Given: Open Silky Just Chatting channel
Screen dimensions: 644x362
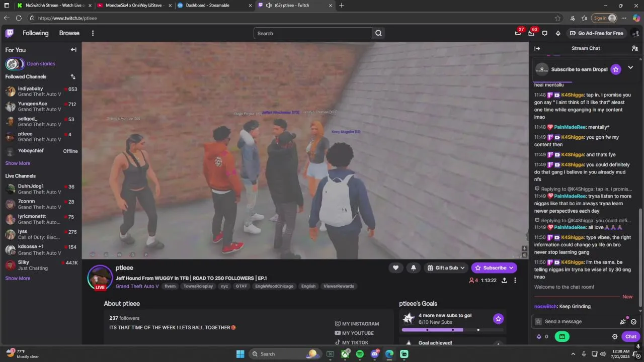Looking at the screenshot, I should (41, 265).
